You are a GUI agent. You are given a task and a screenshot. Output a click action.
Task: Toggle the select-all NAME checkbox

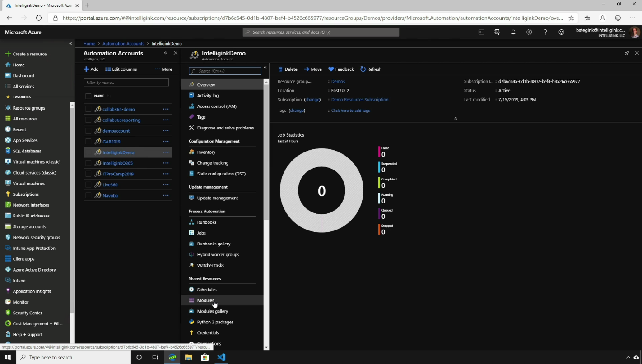click(88, 96)
